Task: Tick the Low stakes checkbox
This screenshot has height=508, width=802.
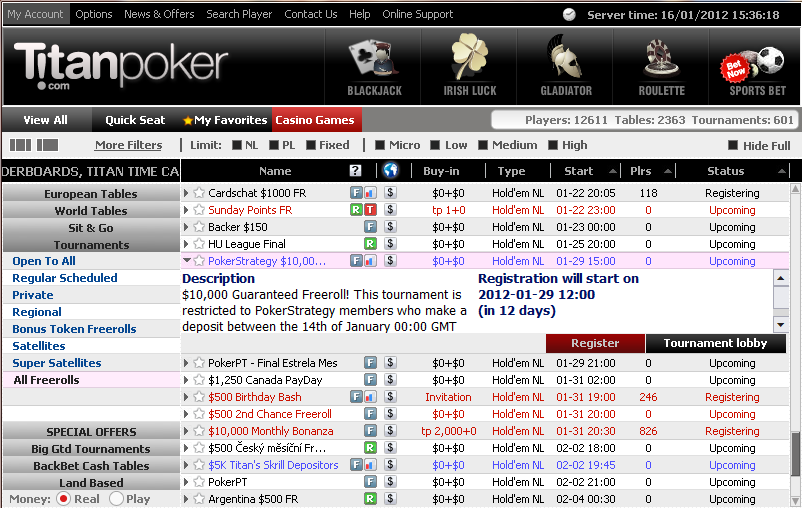Action: 435,145
